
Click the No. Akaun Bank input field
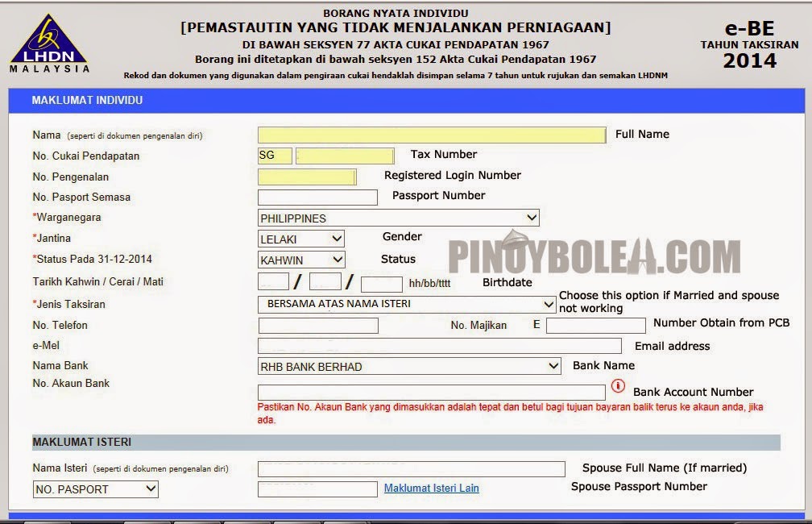432,393
